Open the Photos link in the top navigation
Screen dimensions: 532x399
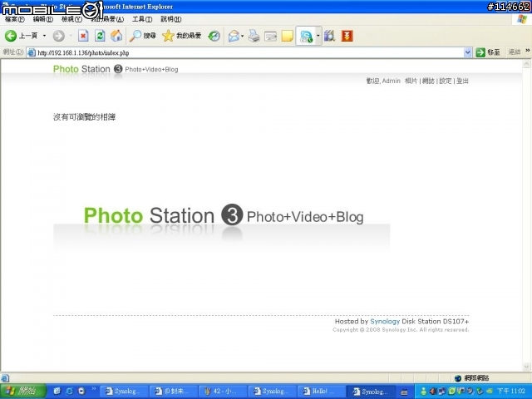pyautogui.click(x=411, y=81)
